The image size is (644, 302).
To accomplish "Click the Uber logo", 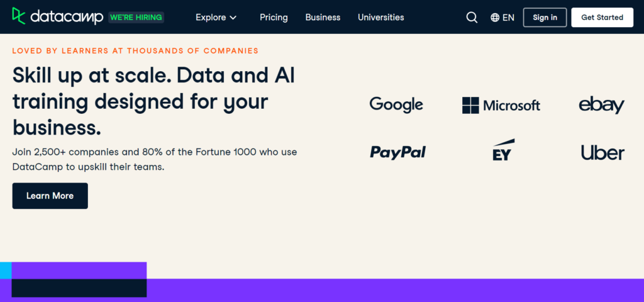I will [602, 152].
